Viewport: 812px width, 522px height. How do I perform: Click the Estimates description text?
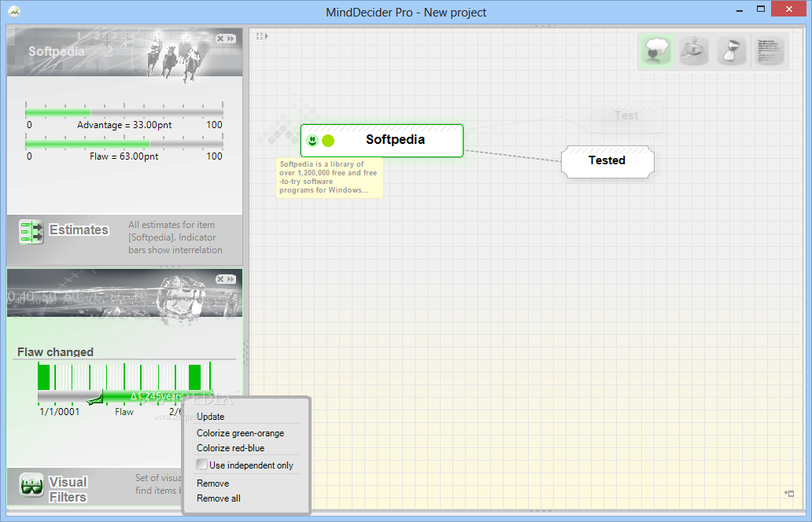point(175,237)
